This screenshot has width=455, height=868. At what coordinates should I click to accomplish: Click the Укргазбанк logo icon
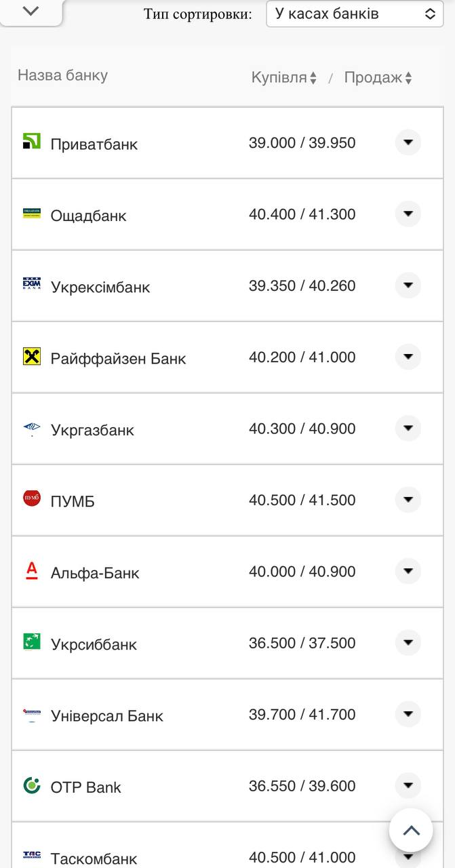pos(32,427)
